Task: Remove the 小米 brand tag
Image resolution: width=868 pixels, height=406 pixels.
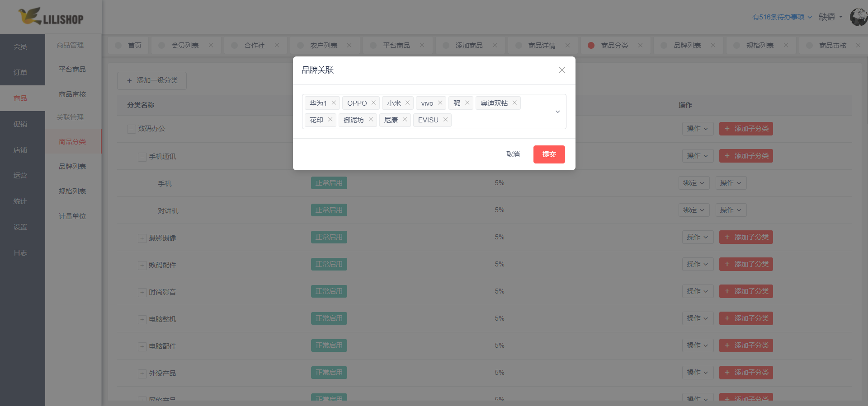Action: click(407, 103)
